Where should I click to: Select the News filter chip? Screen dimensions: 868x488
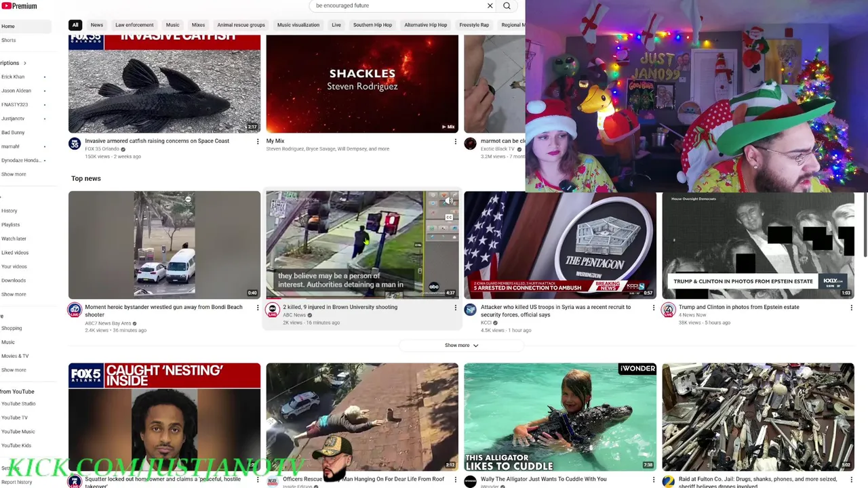pyautogui.click(x=97, y=25)
